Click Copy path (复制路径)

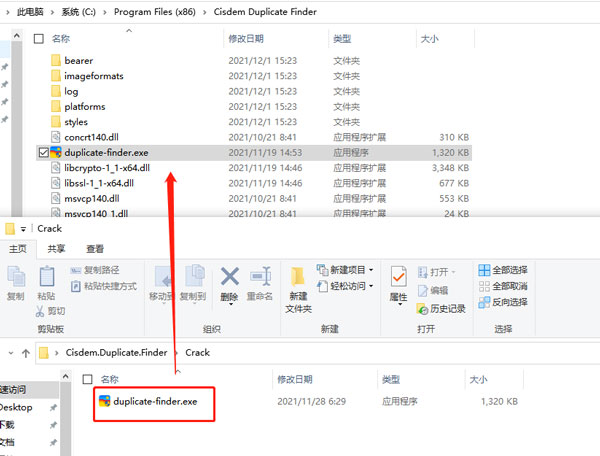(x=95, y=270)
